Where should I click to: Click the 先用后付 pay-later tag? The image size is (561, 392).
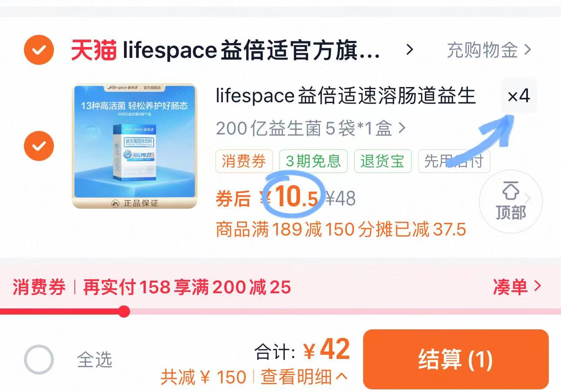pyautogui.click(x=454, y=161)
